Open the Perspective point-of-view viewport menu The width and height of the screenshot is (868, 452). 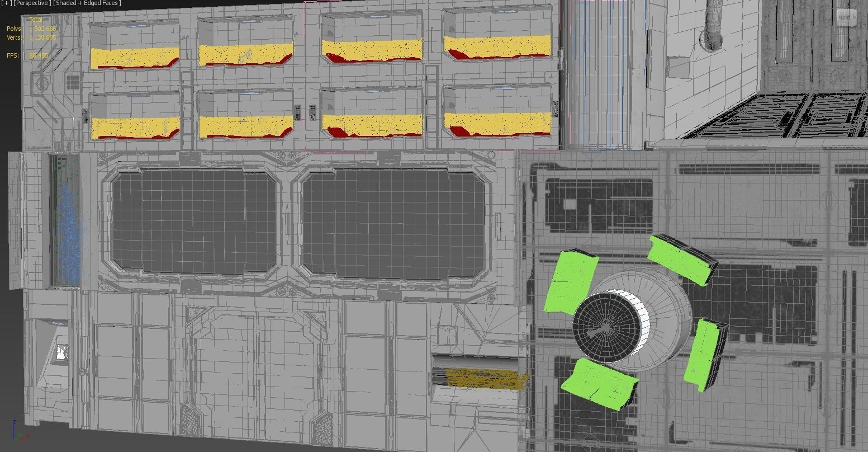32,3
